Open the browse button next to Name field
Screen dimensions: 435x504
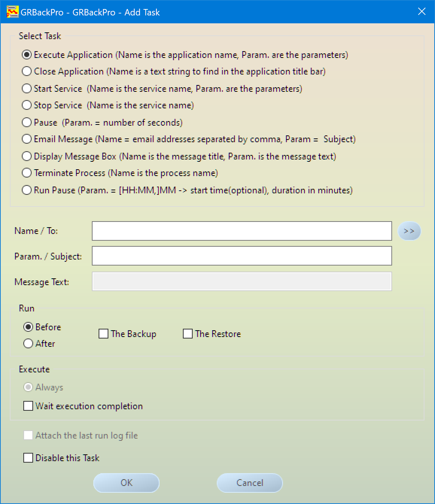tap(409, 231)
